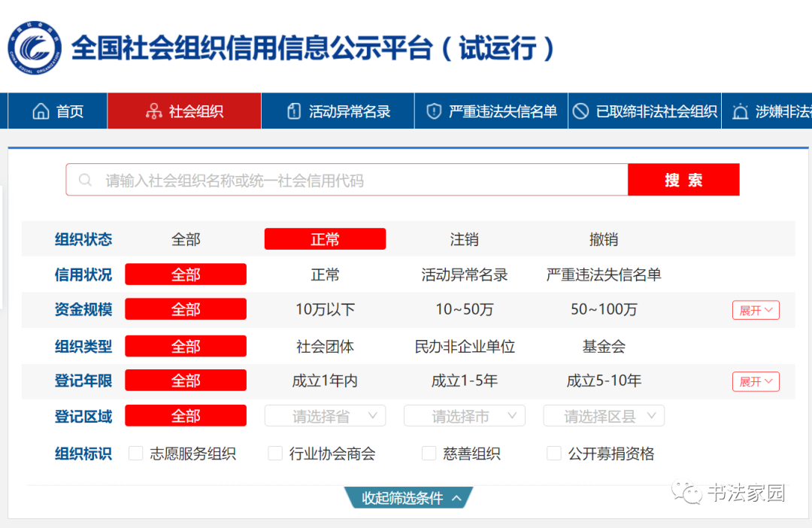The height and width of the screenshot is (528, 812).
Task: Click the document icon on 活动异常名录 tab
Action: coord(293,111)
